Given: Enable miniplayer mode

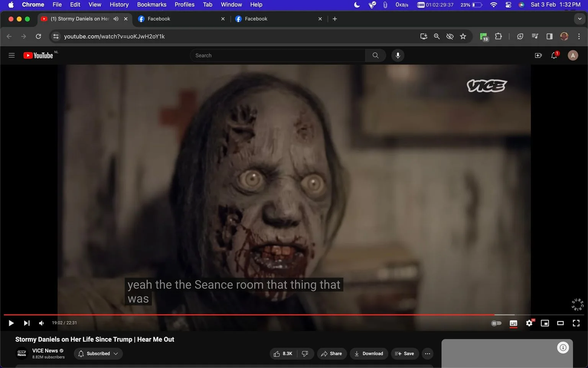Looking at the screenshot, I should [x=545, y=323].
